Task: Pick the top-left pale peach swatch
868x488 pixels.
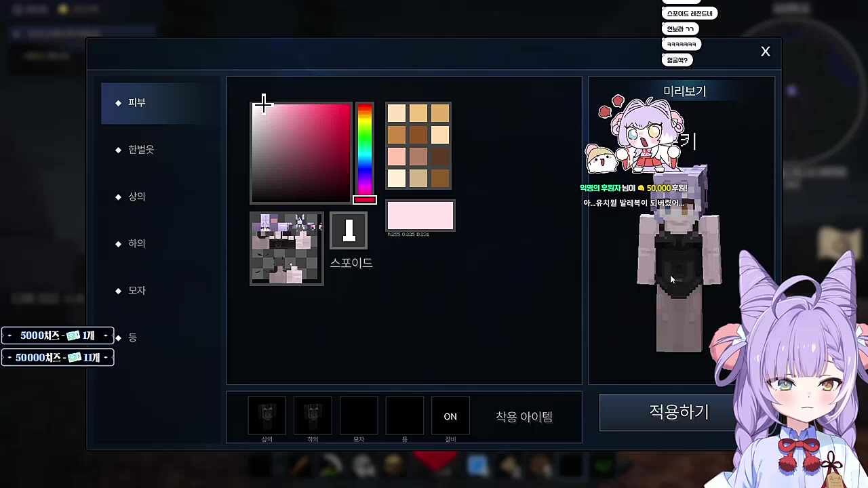Action: pos(397,113)
